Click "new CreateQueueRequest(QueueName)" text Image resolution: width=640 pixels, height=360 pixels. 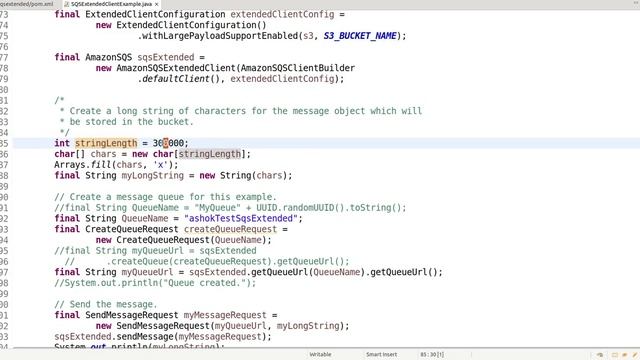point(181,240)
